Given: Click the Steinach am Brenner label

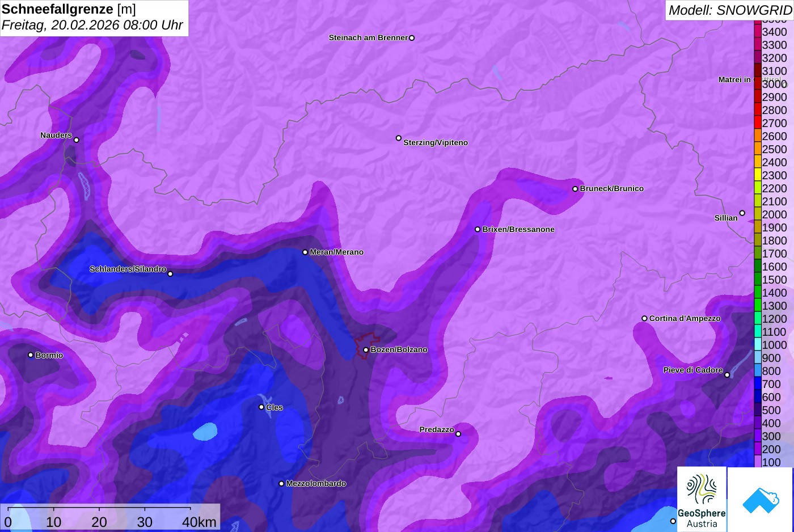Looking at the screenshot, I should pos(368,37).
